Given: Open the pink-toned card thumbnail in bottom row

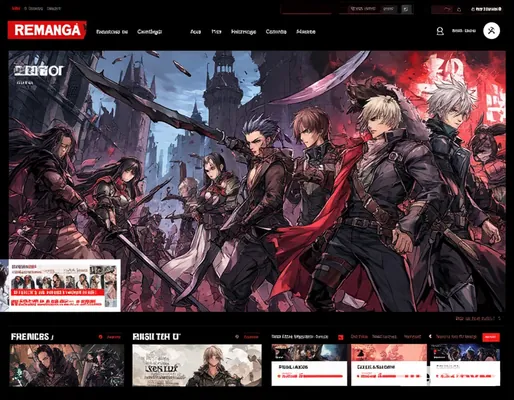Looking at the screenshot, I should coord(389,352).
